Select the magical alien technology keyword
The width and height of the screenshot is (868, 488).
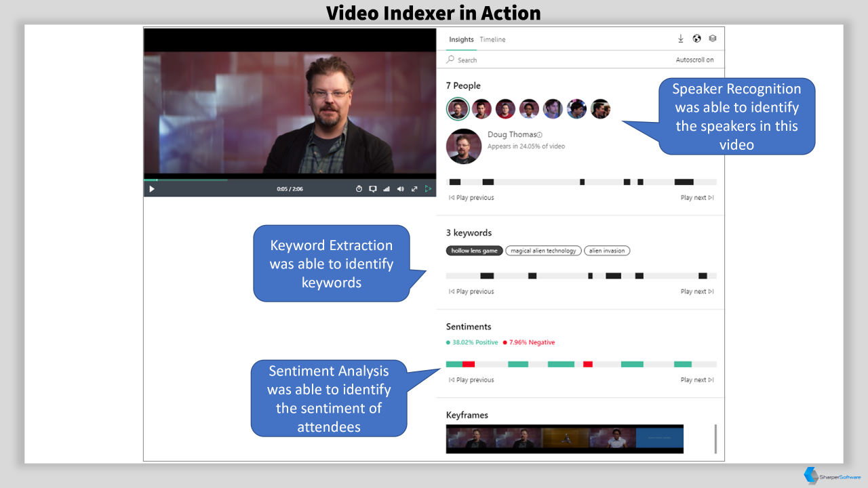point(543,251)
